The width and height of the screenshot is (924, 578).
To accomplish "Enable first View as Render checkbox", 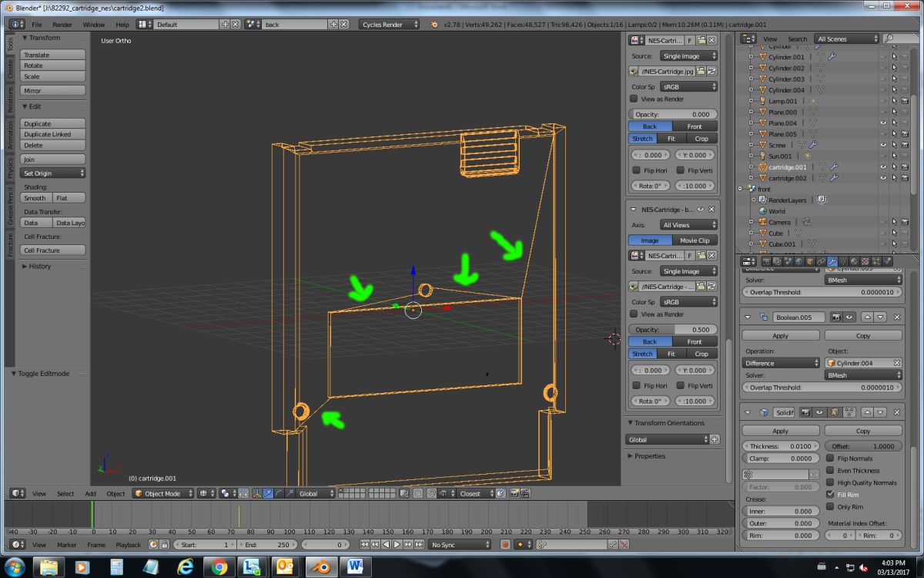I will [x=634, y=99].
